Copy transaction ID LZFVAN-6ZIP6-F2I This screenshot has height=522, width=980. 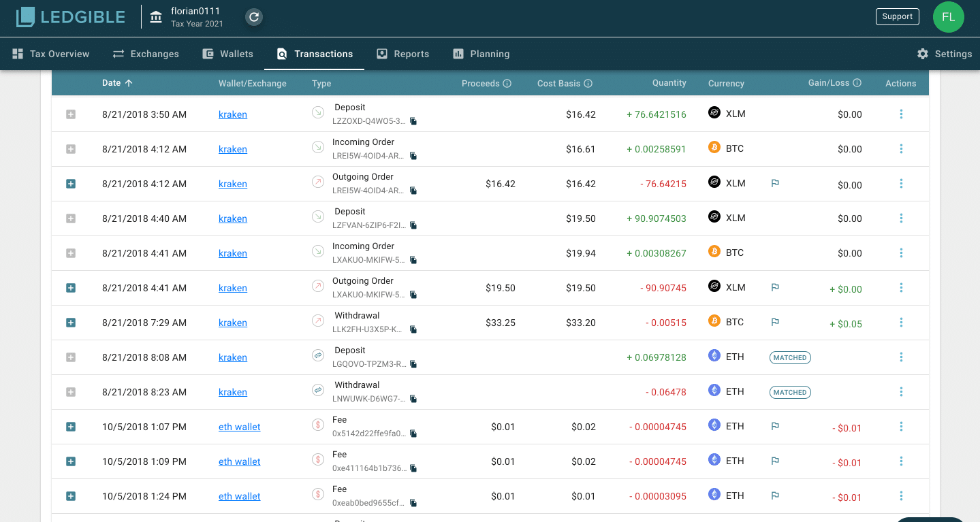tap(413, 226)
